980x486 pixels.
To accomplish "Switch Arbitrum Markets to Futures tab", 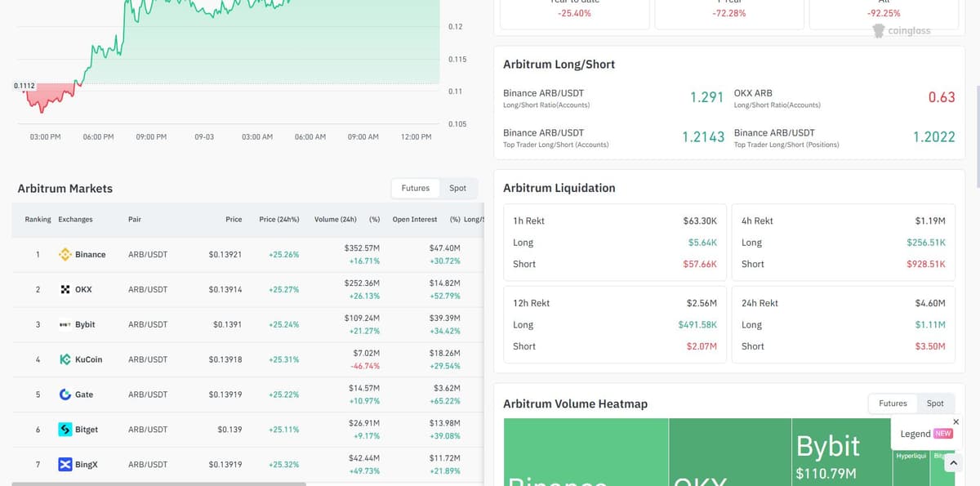I will [x=415, y=188].
